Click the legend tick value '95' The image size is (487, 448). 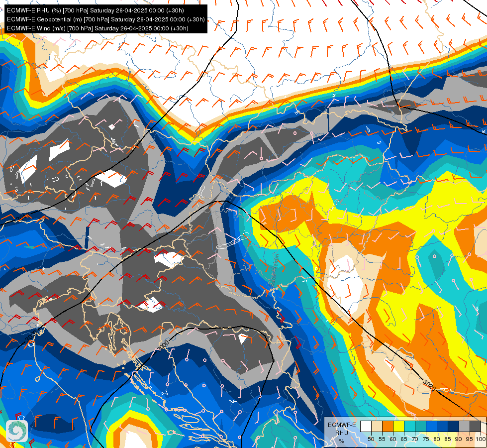pyautogui.click(x=470, y=440)
